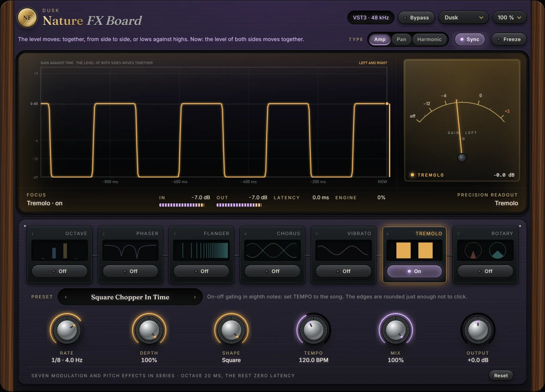The height and width of the screenshot is (392, 545).
Task: Click the +0.0 dB output value
Action: [x=478, y=360]
